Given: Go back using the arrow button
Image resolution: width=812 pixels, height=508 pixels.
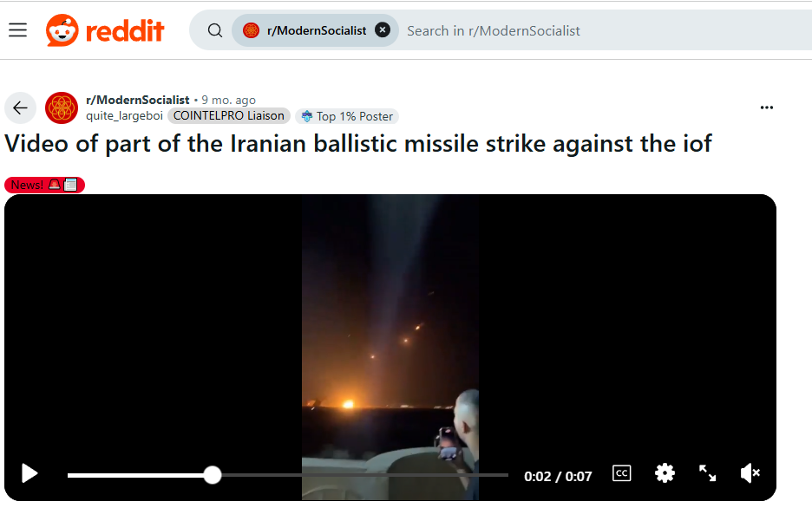Looking at the screenshot, I should [20, 107].
